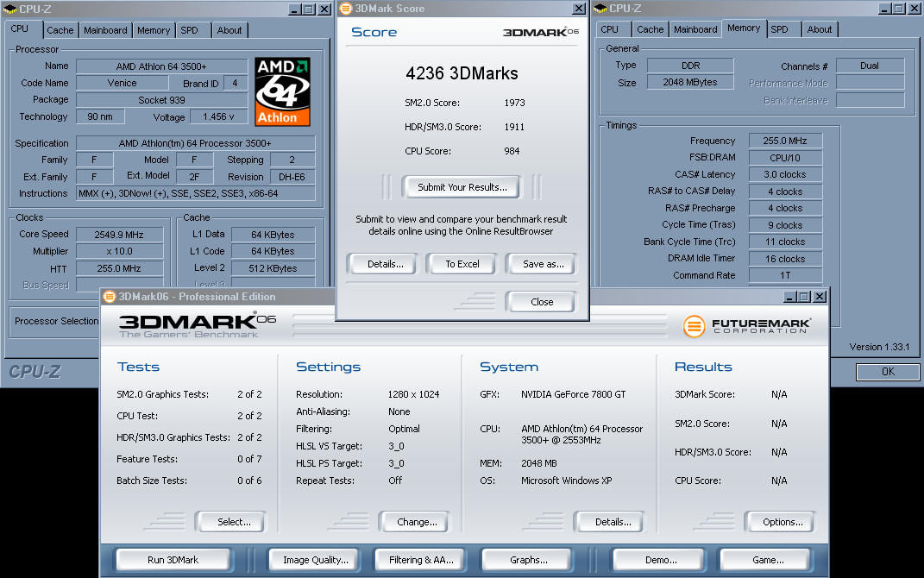Click memory Frequency value 255.0 MHz
This screenshot has width=924, height=578.
(x=785, y=141)
